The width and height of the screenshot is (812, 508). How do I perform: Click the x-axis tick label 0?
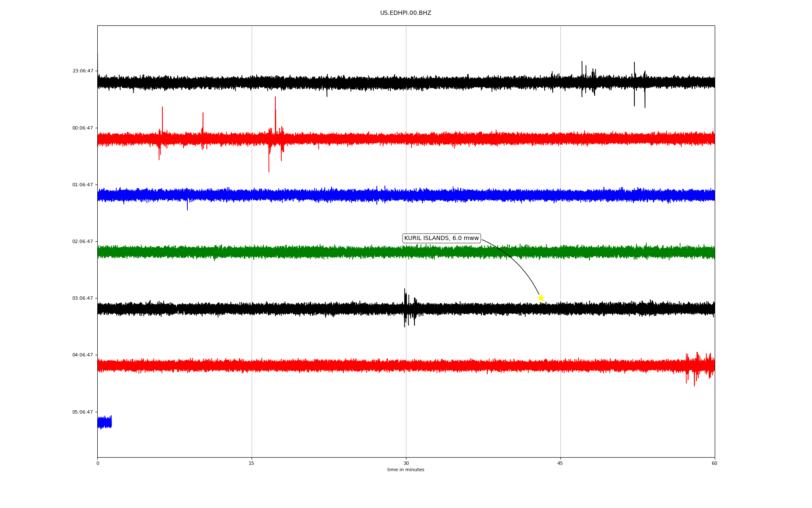98,464
